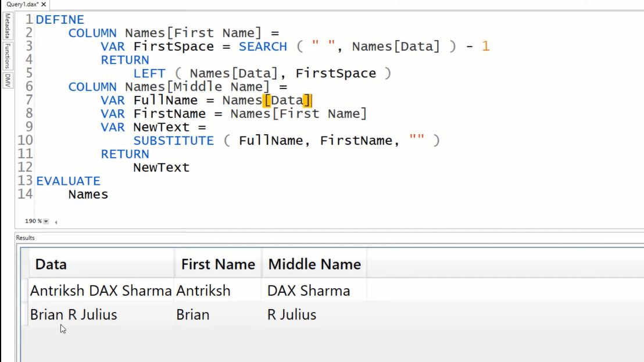Click 'NewText' on line 12
Screen dimensions: 644x362
tap(162, 167)
